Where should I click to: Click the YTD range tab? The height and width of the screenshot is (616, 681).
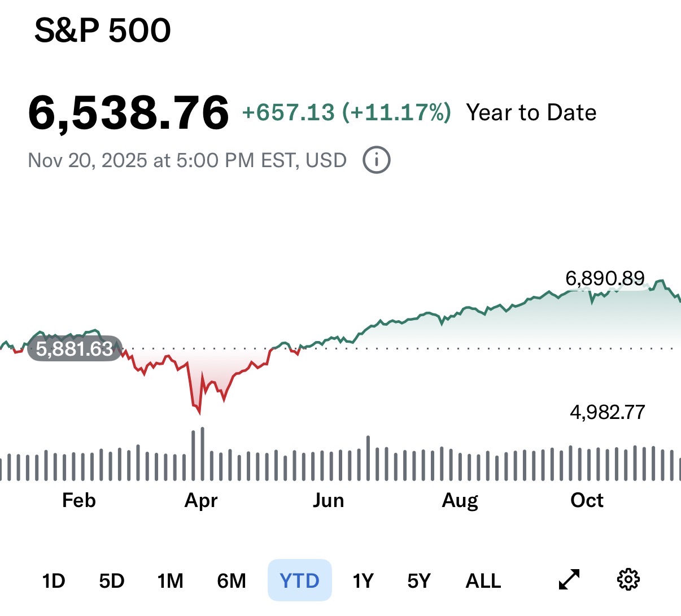[x=299, y=580]
